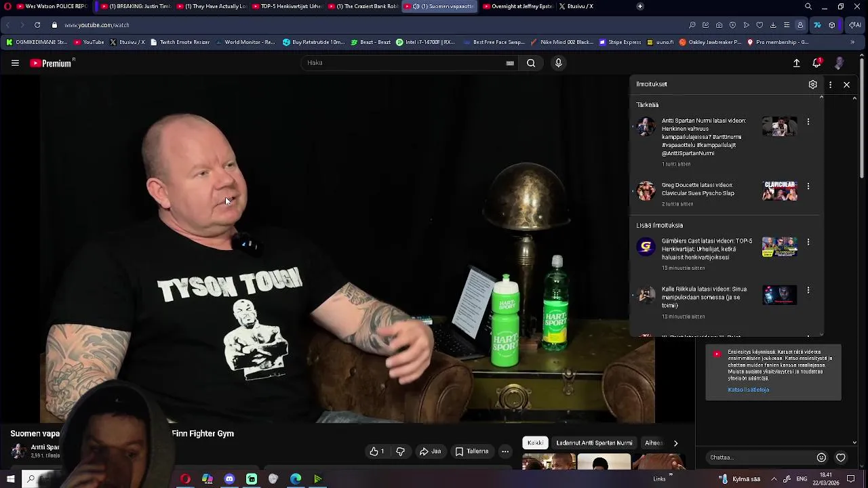Click the Katso lisätietoja link in chat notice
The width and height of the screenshot is (868, 488).
coord(748,390)
